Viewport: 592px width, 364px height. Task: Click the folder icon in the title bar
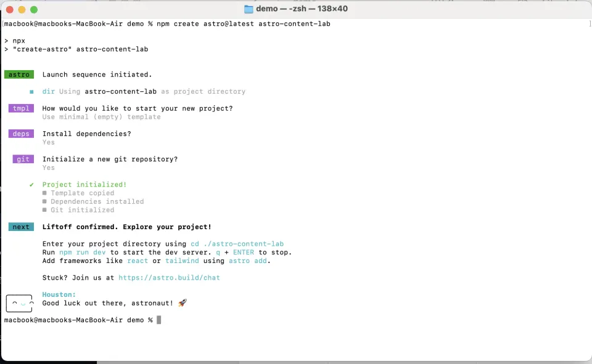249,9
